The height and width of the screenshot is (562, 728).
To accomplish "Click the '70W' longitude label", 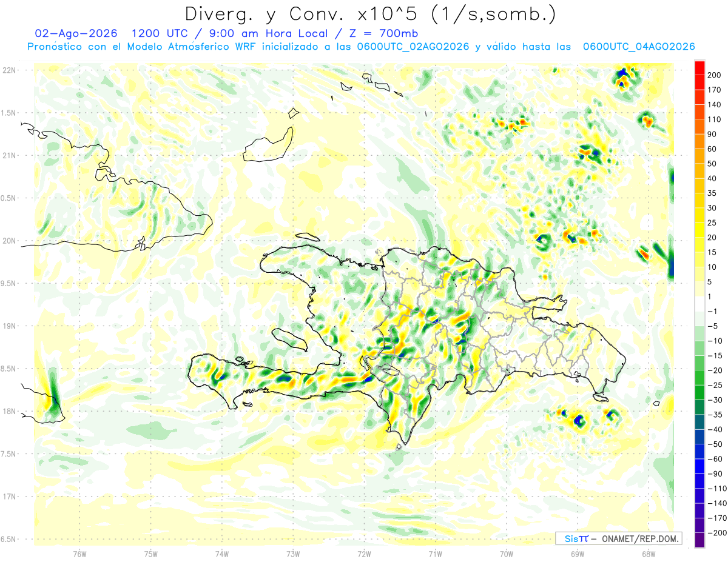I will 507,554.
